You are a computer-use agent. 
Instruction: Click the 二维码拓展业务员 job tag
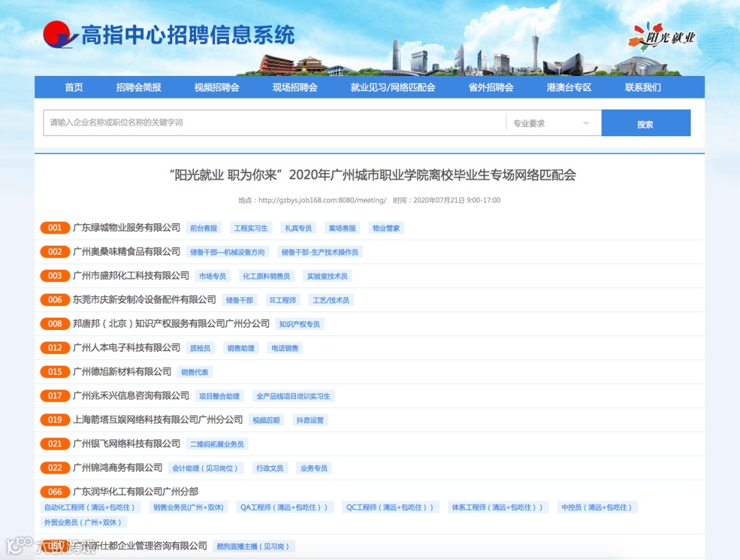(217, 444)
